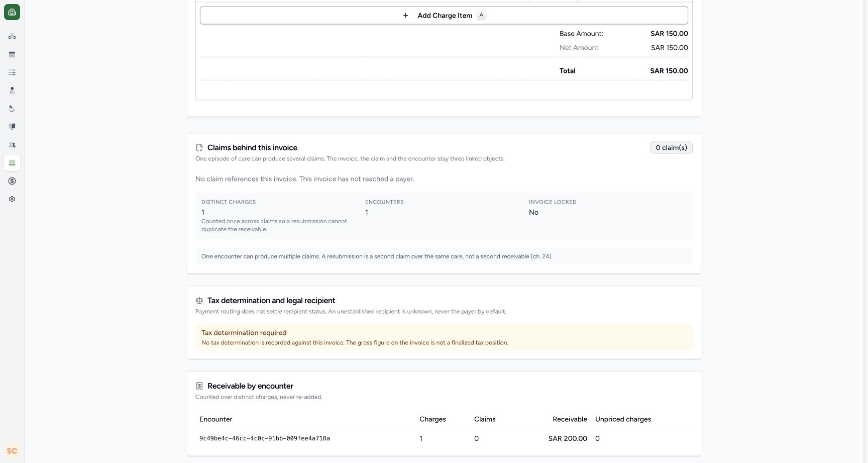Click the 0 claim(s) badge
The width and height of the screenshot is (868, 463).
pos(671,148)
